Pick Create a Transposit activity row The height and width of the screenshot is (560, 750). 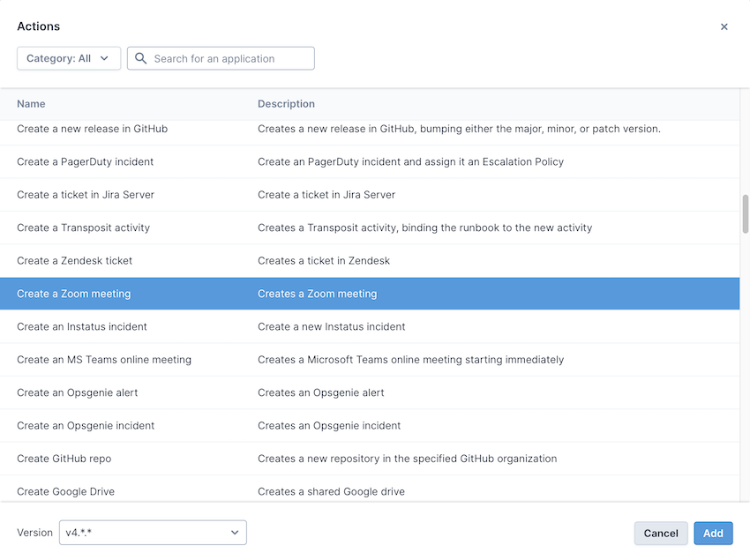coord(84,228)
